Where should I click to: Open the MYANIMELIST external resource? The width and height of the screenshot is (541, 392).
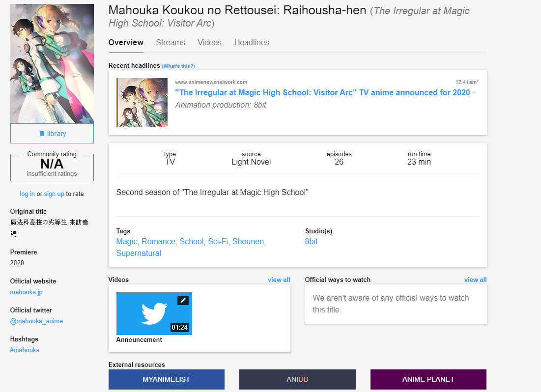[166, 379]
